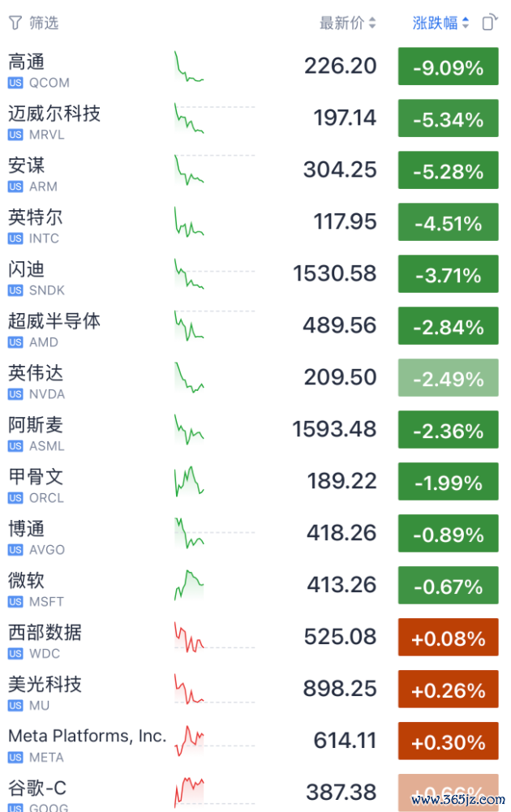Open the 英特尔 INTC stock entry

(254, 222)
